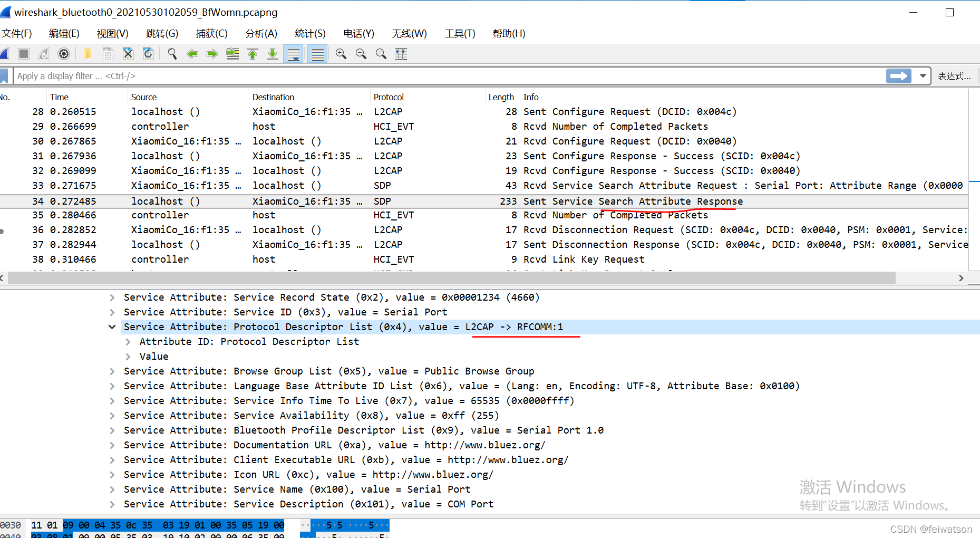Jump to the first packet
The image size is (980, 538).
(x=253, y=54)
